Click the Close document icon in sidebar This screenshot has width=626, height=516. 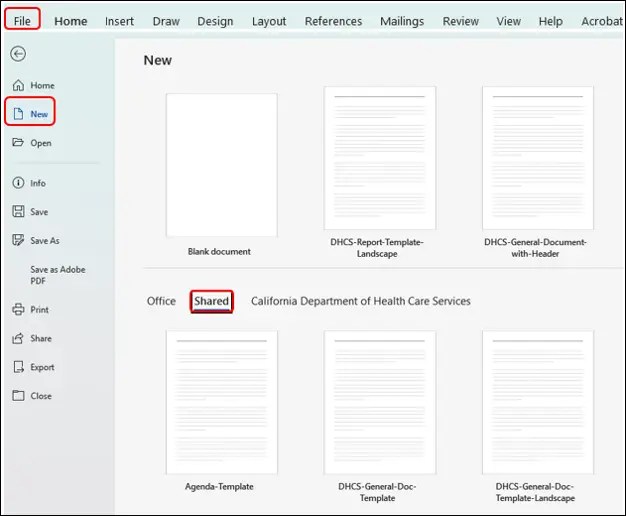(18, 395)
